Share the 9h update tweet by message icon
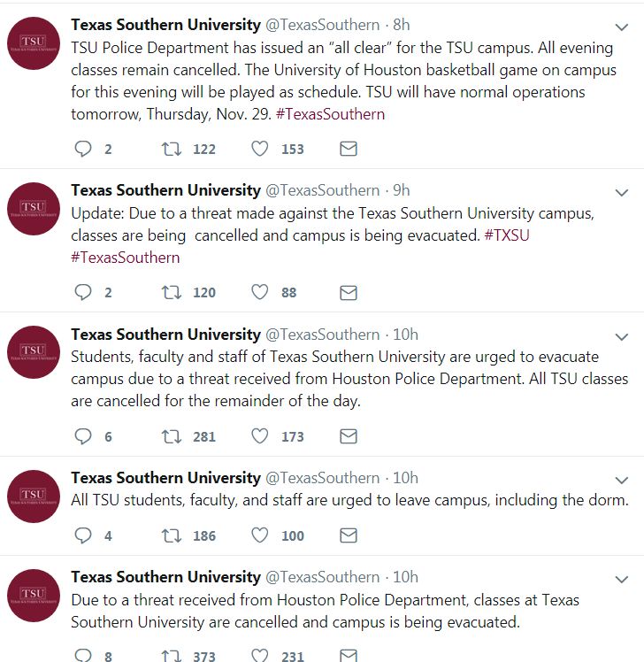 pos(349,292)
